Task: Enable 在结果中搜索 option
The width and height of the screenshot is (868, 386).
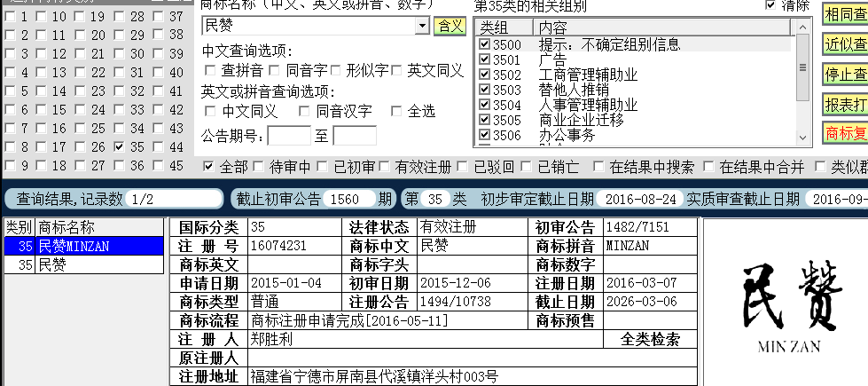Action: [x=598, y=167]
